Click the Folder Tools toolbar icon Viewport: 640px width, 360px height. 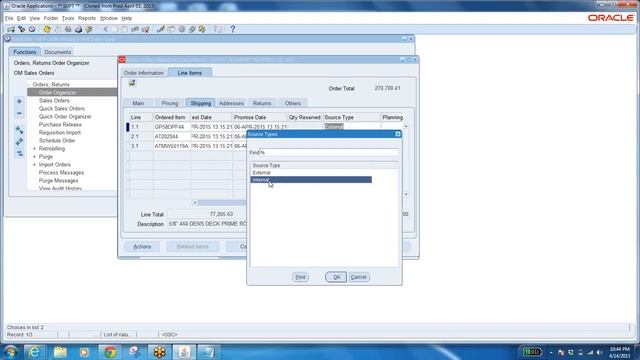[x=202, y=29]
